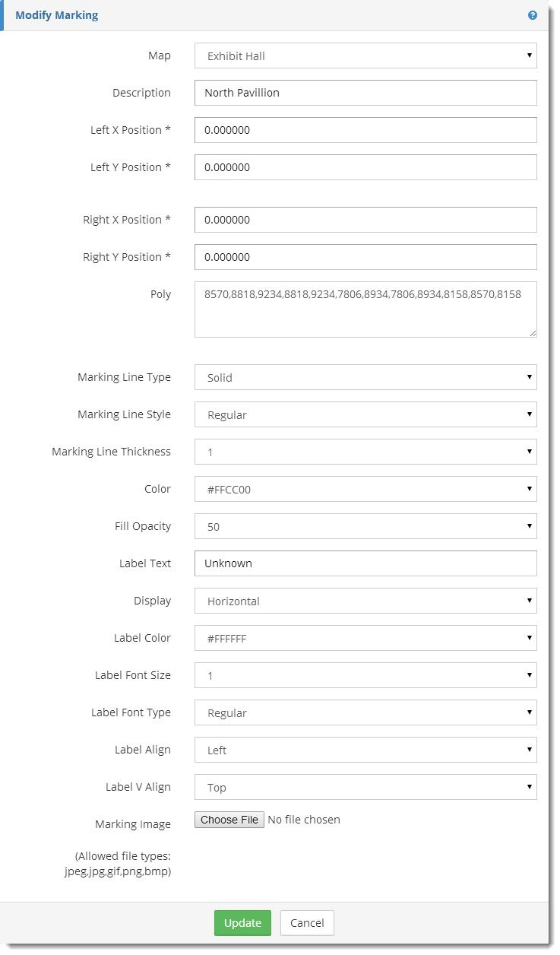560x955 pixels.
Task: Open the Display orientation dropdown
Action: pyautogui.click(x=365, y=601)
